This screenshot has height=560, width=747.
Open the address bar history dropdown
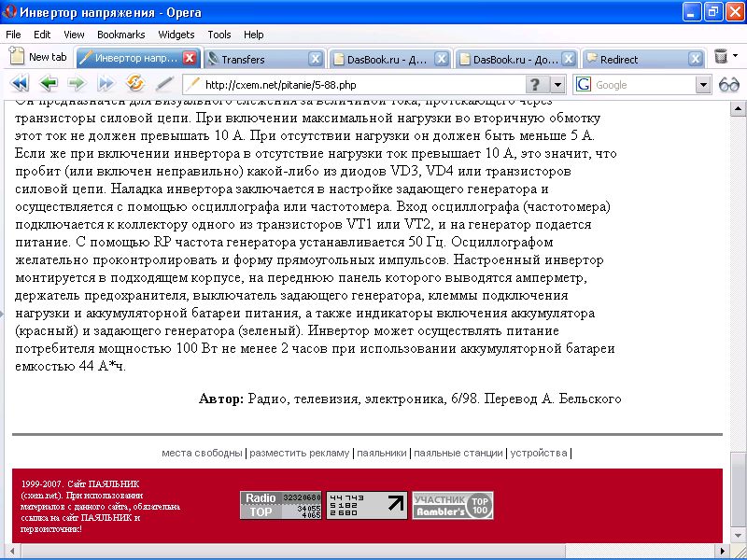(x=557, y=84)
